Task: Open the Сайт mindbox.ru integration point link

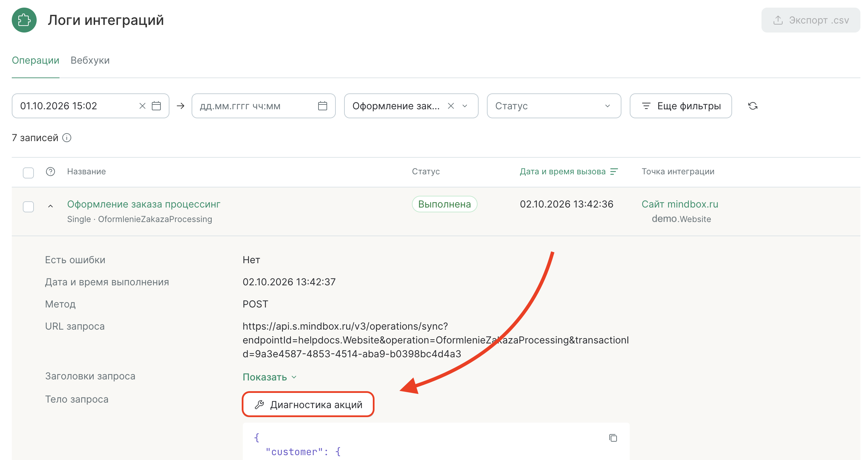Action: [680, 204]
